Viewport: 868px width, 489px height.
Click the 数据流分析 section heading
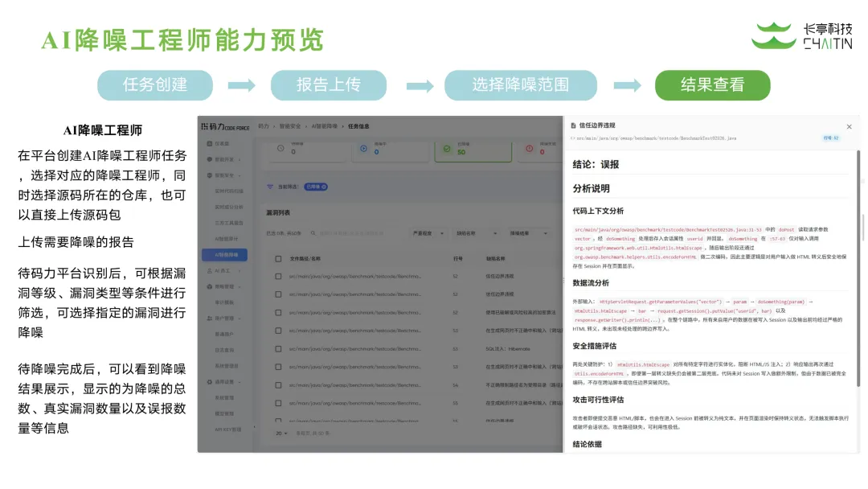(x=591, y=283)
